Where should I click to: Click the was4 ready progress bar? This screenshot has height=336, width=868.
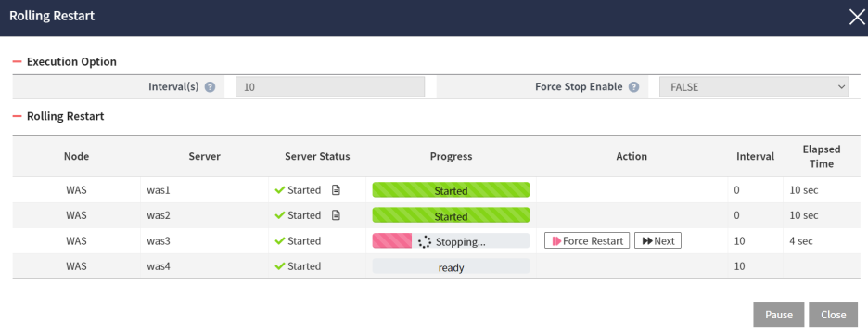click(x=452, y=266)
